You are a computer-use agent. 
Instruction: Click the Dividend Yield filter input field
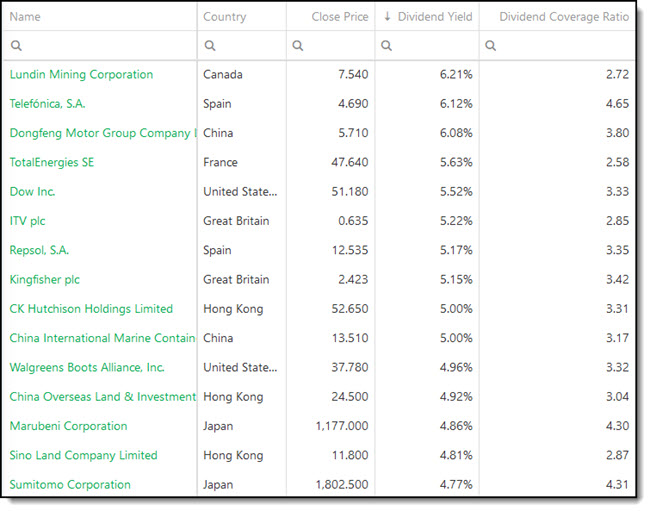427,46
